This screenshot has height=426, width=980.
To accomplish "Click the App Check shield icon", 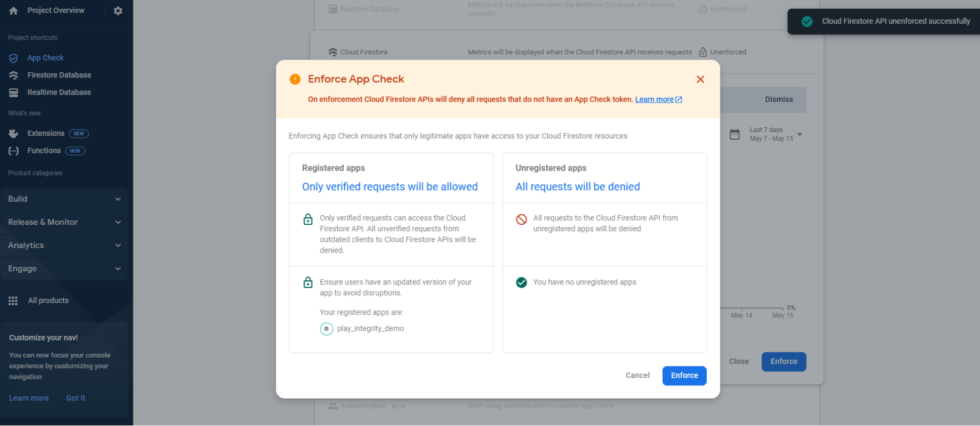I will (14, 58).
